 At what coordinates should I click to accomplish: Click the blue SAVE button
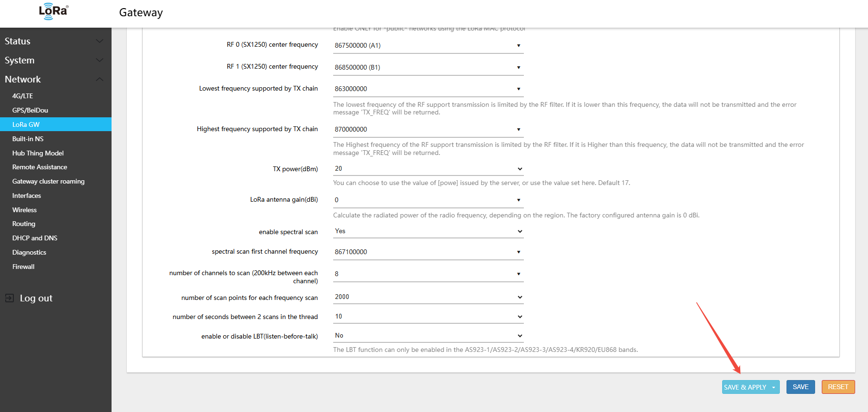coord(800,387)
